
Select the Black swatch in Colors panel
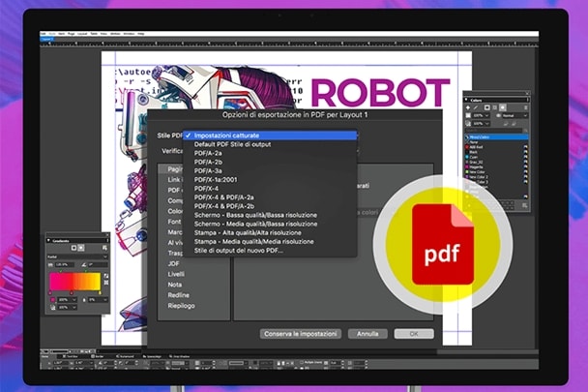(496, 152)
